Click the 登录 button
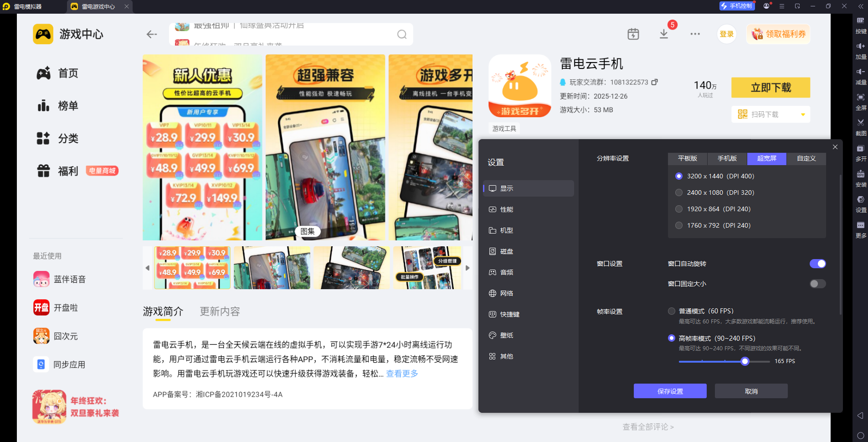Image resolution: width=868 pixels, height=442 pixels. click(x=727, y=34)
